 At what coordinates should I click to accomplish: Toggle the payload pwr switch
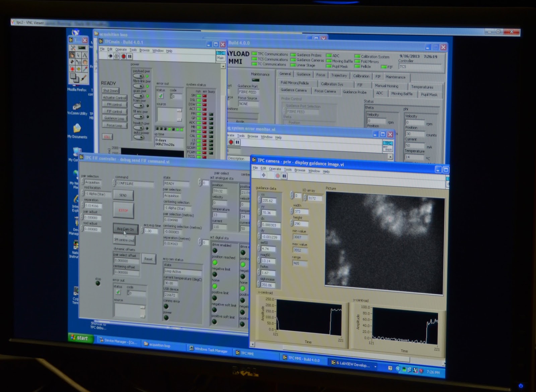click(x=138, y=76)
